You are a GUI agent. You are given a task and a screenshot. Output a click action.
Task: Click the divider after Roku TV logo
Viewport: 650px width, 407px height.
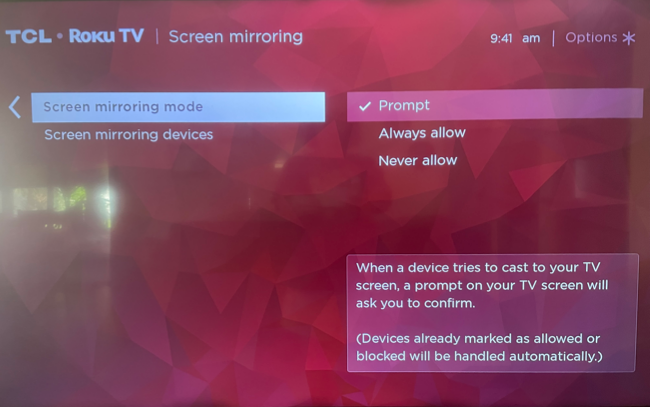157,36
